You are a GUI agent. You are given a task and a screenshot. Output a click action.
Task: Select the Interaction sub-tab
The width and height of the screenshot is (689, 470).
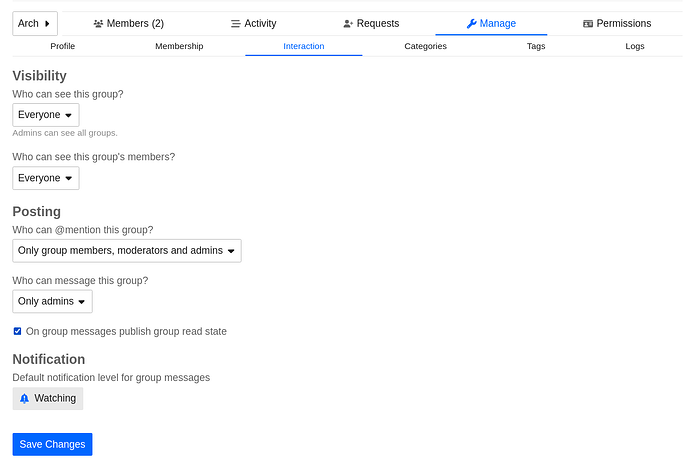(304, 46)
